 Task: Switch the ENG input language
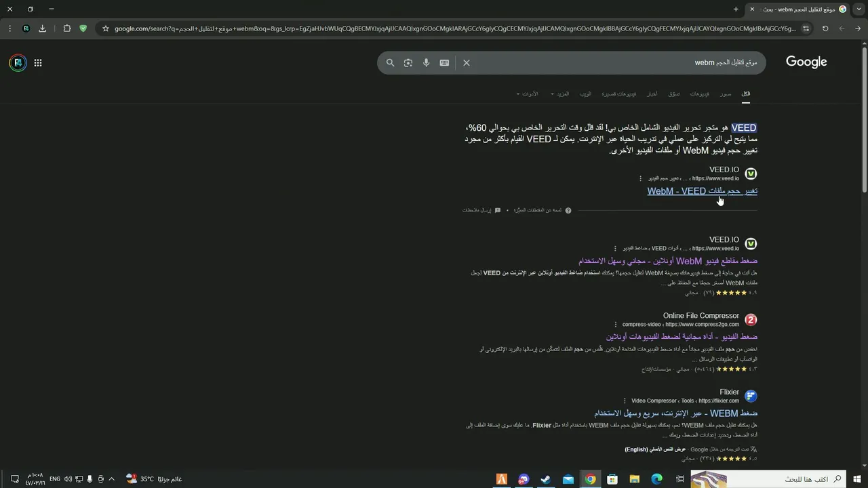pyautogui.click(x=55, y=479)
